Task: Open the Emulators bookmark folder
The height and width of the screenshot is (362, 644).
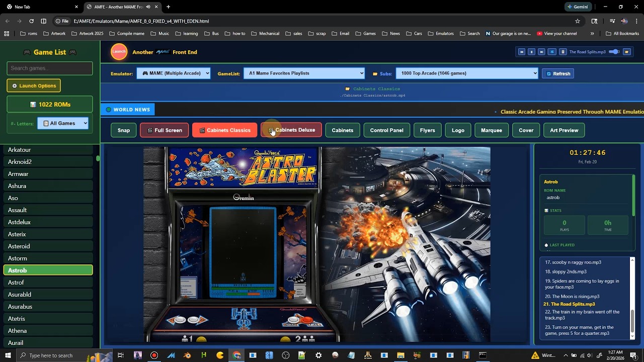Action: tap(441, 34)
